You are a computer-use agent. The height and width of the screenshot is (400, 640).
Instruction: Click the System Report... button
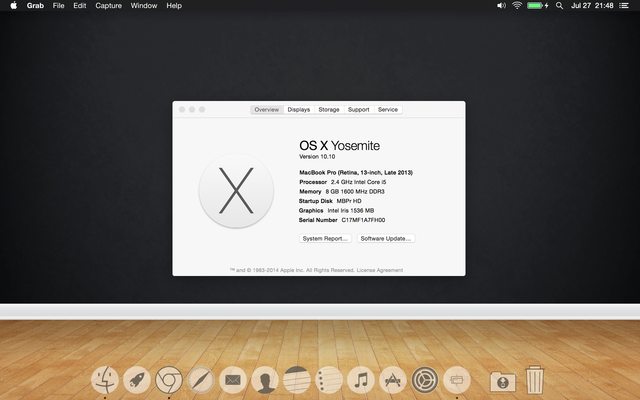325,238
